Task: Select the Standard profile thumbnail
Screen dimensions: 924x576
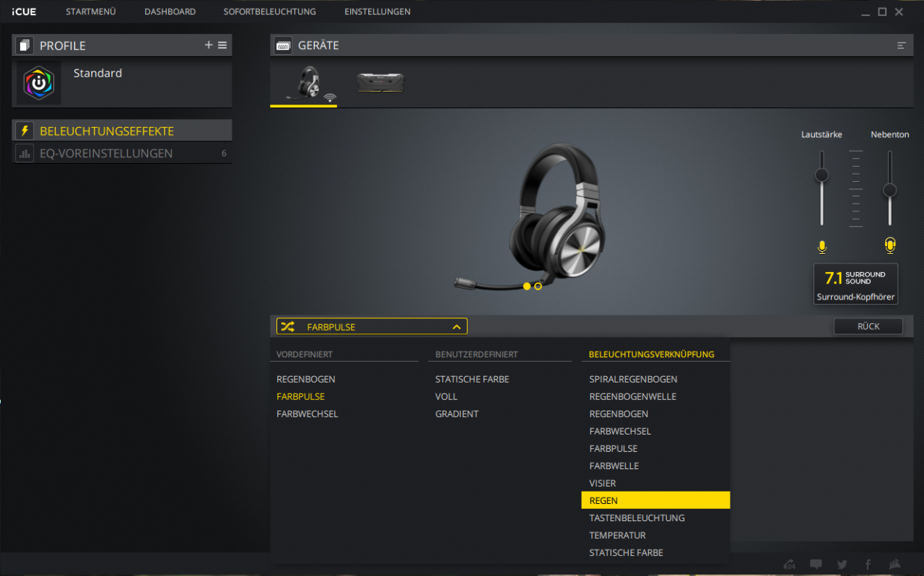Action: (x=39, y=83)
